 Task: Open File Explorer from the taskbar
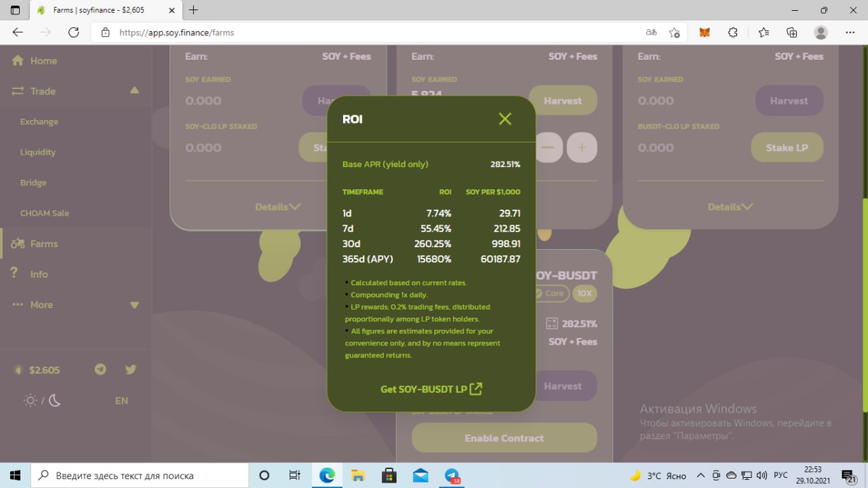tap(358, 475)
